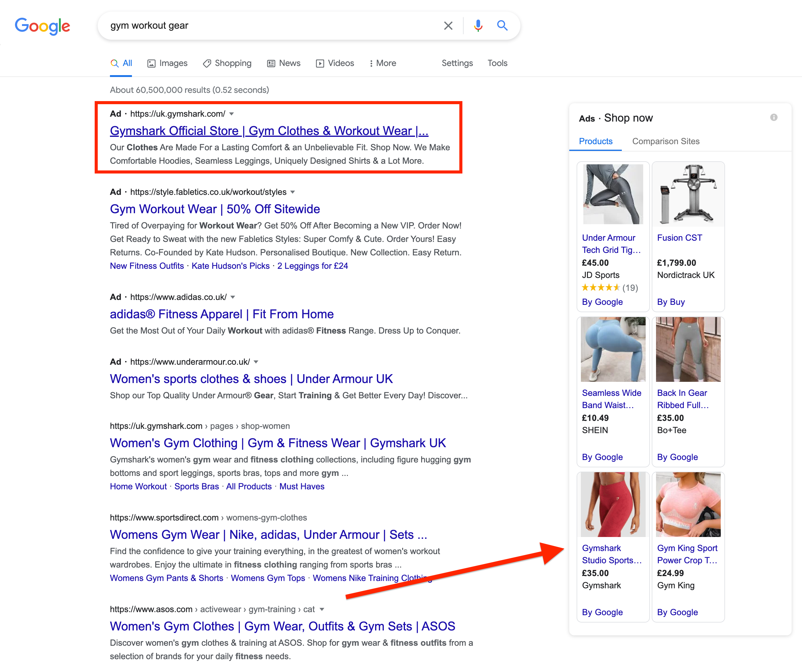Click the Sports Bras sitelink
This screenshot has width=802, height=672.
click(197, 487)
